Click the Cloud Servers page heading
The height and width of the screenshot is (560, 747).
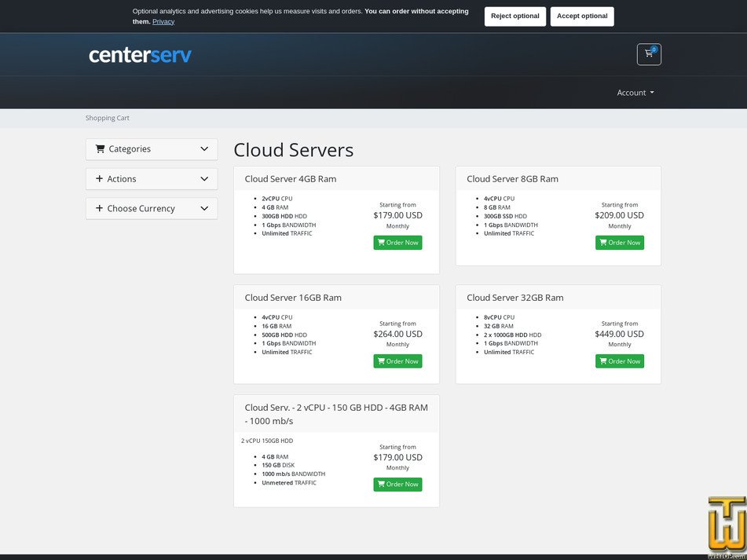(294, 150)
